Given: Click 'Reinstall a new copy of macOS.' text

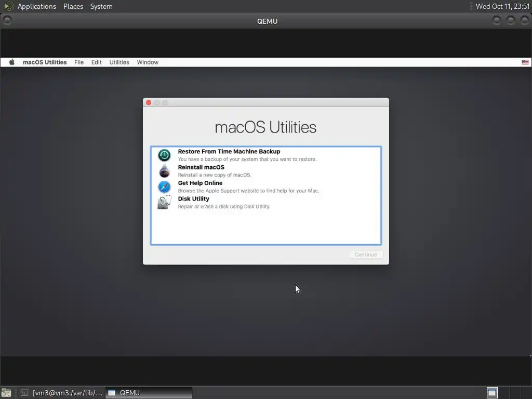Looking at the screenshot, I should point(215,175).
